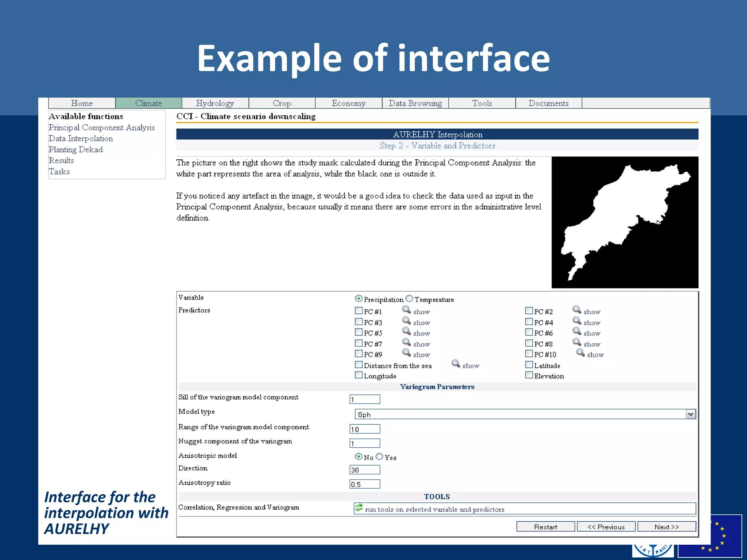Check the PC #2 predictor checkbox

click(529, 311)
